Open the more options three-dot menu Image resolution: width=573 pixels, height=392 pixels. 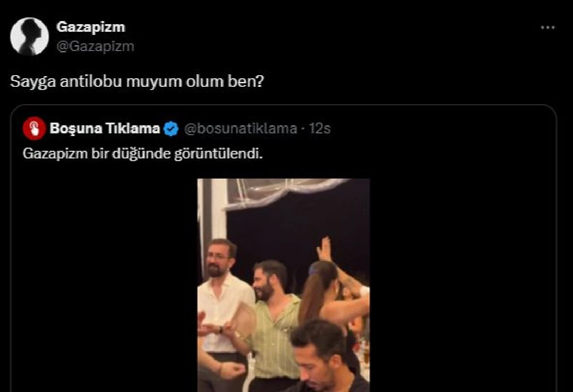click(x=547, y=28)
